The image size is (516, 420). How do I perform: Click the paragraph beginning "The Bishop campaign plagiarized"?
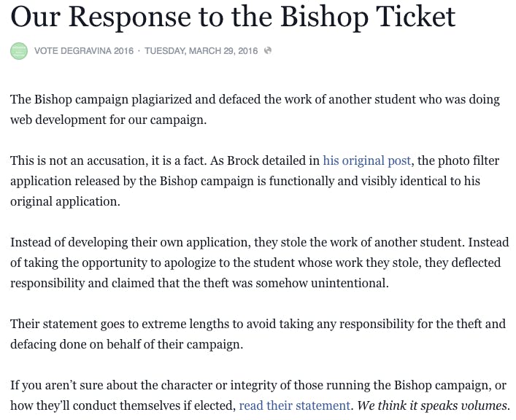255,109
